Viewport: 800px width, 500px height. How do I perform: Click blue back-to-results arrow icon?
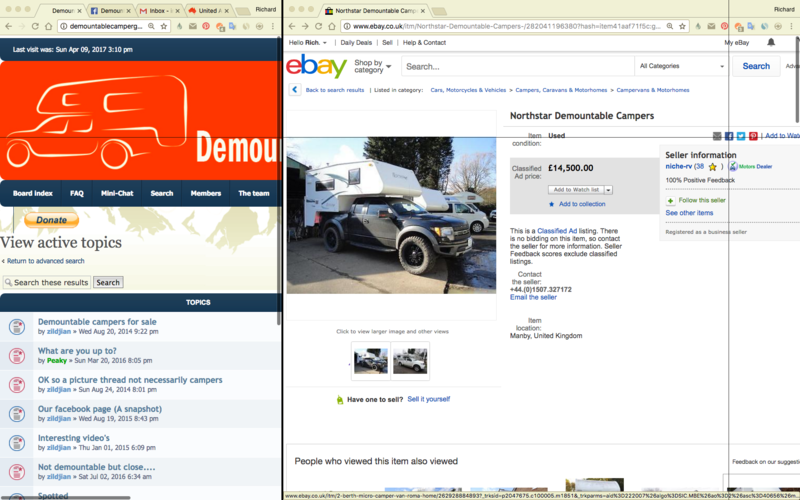pyautogui.click(x=294, y=90)
